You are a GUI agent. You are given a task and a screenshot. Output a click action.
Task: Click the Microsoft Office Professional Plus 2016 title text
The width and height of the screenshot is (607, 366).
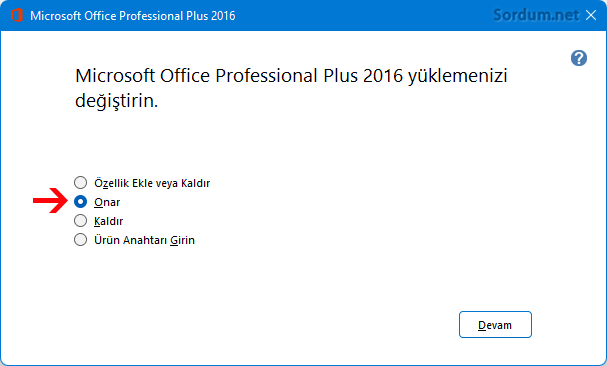(133, 16)
